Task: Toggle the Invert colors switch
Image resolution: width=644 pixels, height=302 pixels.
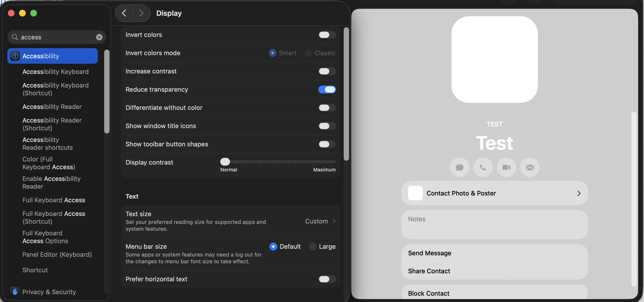Action: [x=327, y=35]
